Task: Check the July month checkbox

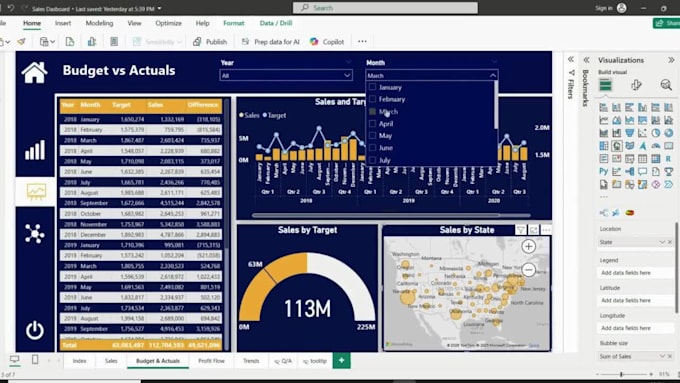Action: [x=372, y=160]
